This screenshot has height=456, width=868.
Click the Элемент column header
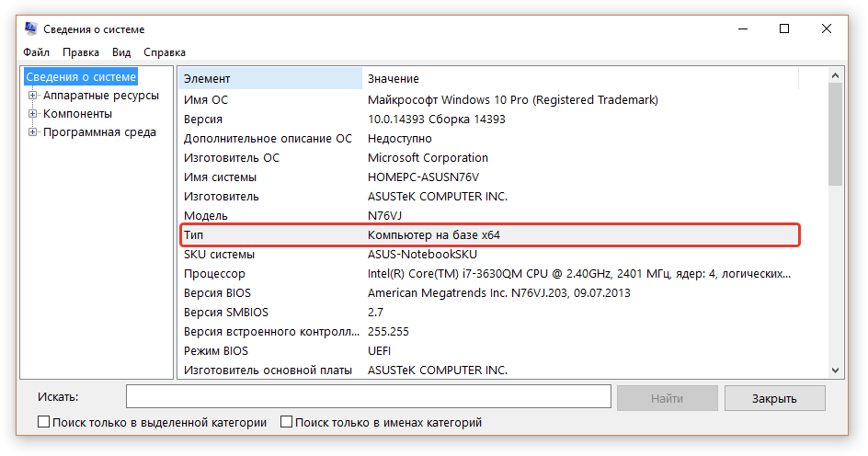tap(270, 79)
